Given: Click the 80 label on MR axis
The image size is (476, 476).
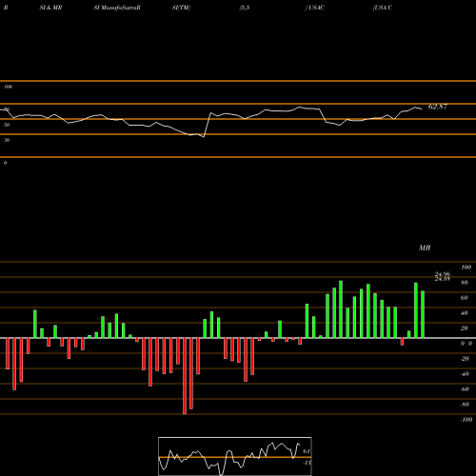Looking at the screenshot, I should tap(465, 283).
